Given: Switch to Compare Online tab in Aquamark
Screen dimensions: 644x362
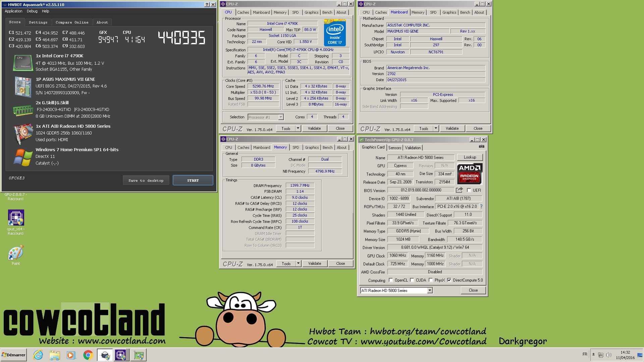Looking at the screenshot, I should 72,22.
